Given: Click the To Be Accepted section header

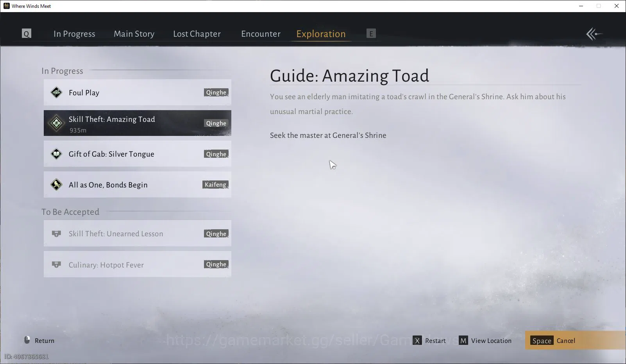Looking at the screenshot, I should (x=70, y=212).
